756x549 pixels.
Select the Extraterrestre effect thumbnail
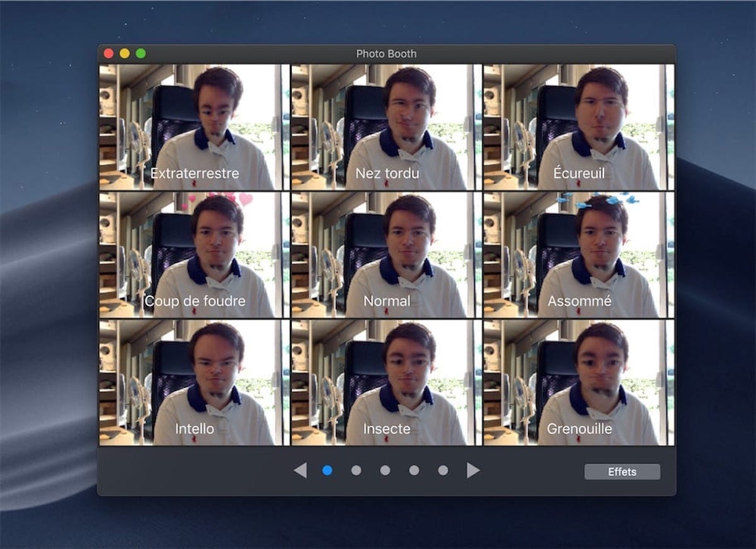point(194,127)
